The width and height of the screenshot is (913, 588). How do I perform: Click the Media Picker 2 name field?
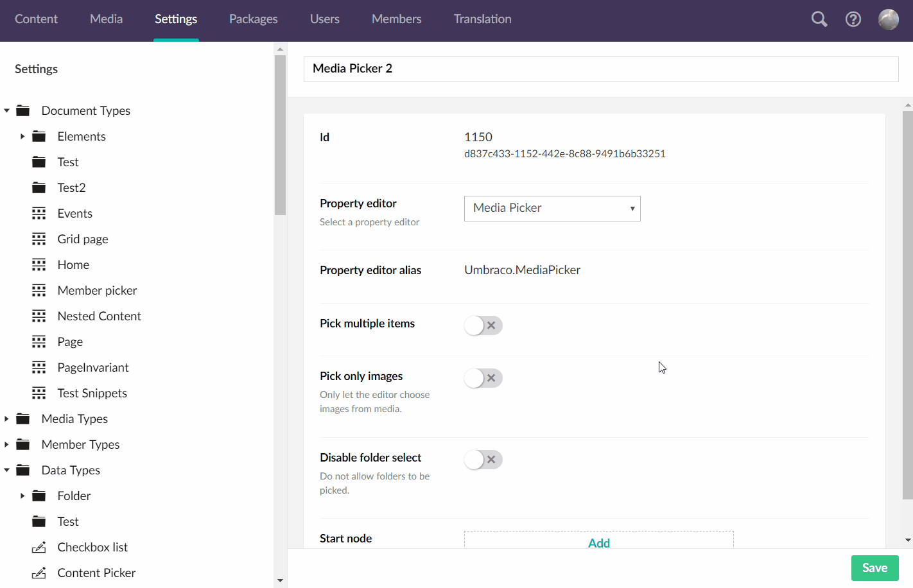click(x=601, y=69)
